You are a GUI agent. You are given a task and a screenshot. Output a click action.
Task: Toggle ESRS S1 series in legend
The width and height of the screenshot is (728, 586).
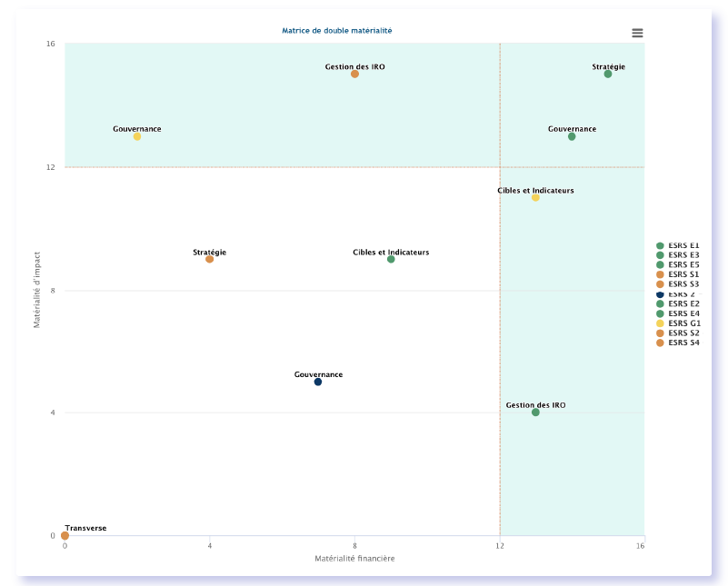pyautogui.click(x=677, y=274)
